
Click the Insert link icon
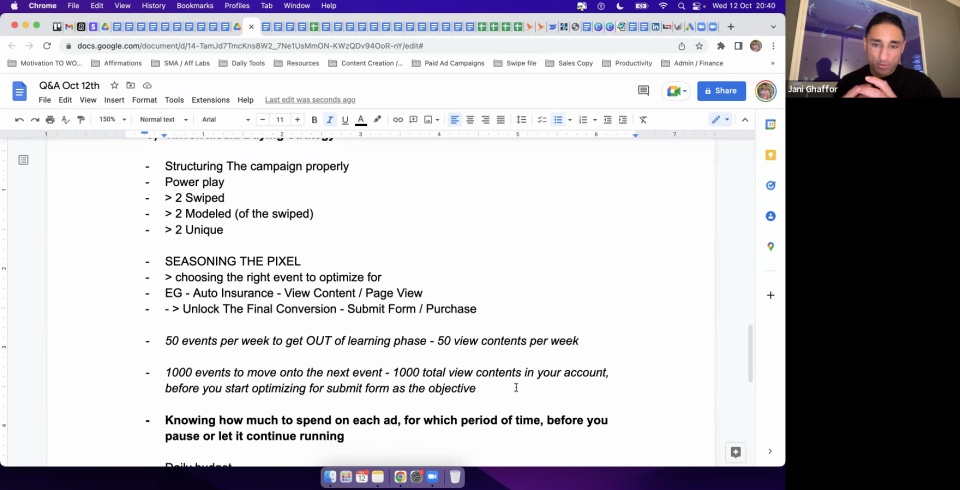[398, 119]
